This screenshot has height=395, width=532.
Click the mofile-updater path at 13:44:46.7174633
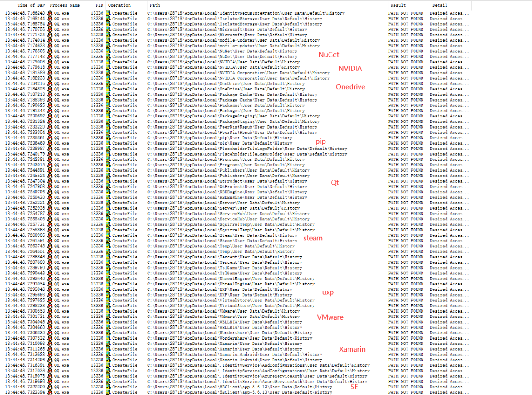pos(234,46)
